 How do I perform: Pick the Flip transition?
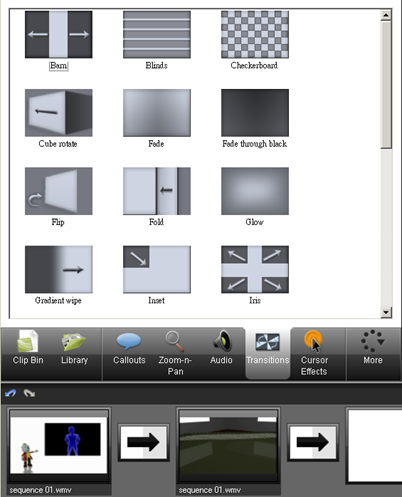(x=59, y=191)
